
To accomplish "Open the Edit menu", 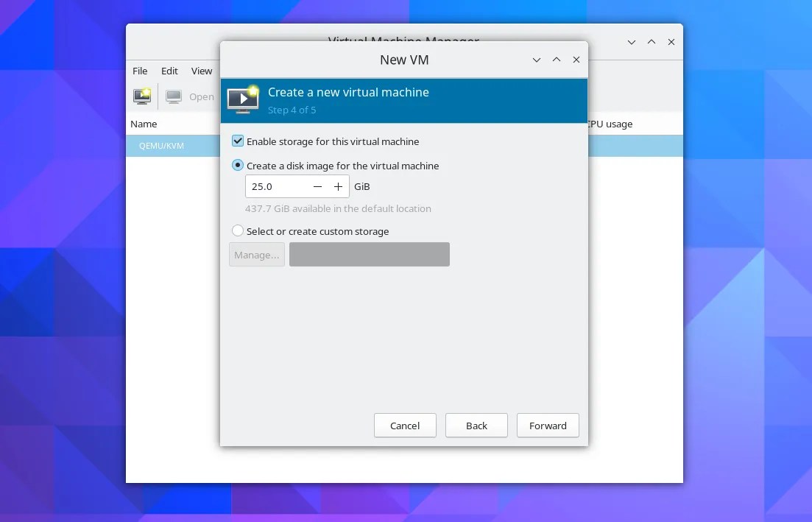I will pos(169,71).
